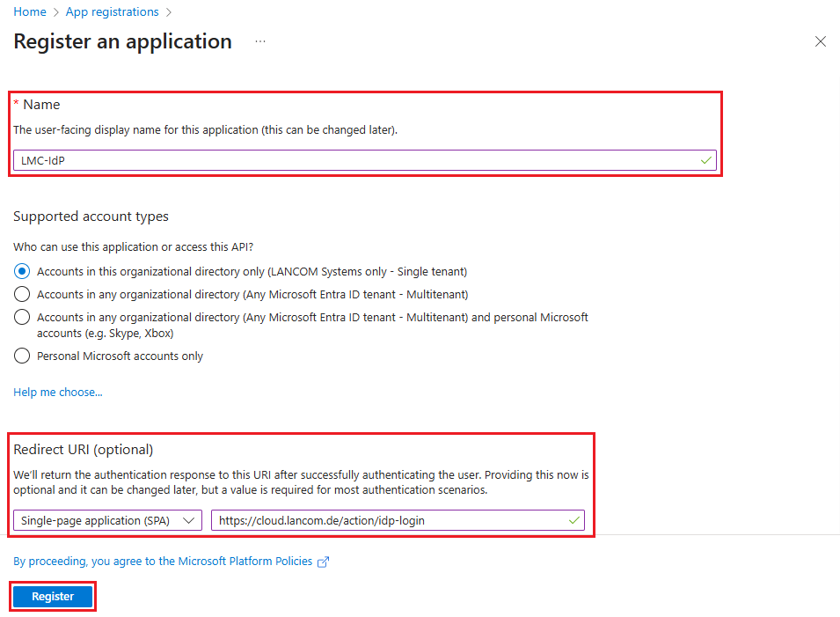840x617 pixels.
Task: Click the Redirect URI URL text box
Action: pos(387,520)
